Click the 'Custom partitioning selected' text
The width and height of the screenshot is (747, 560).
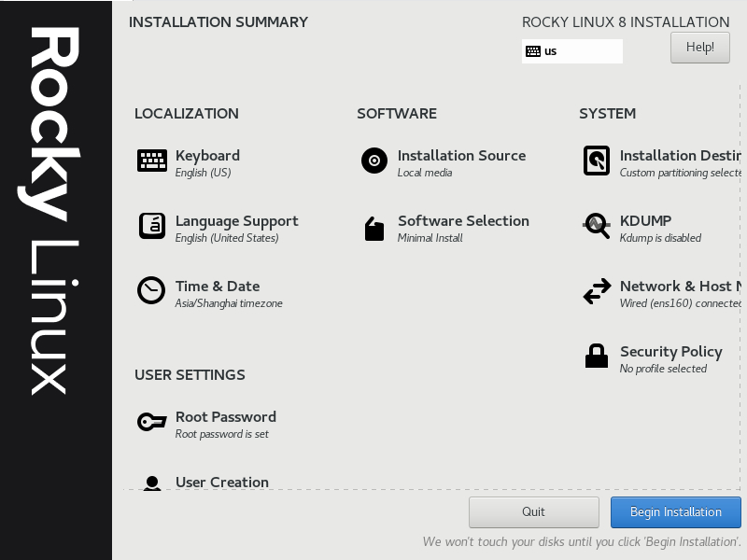[x=680, y=173]
